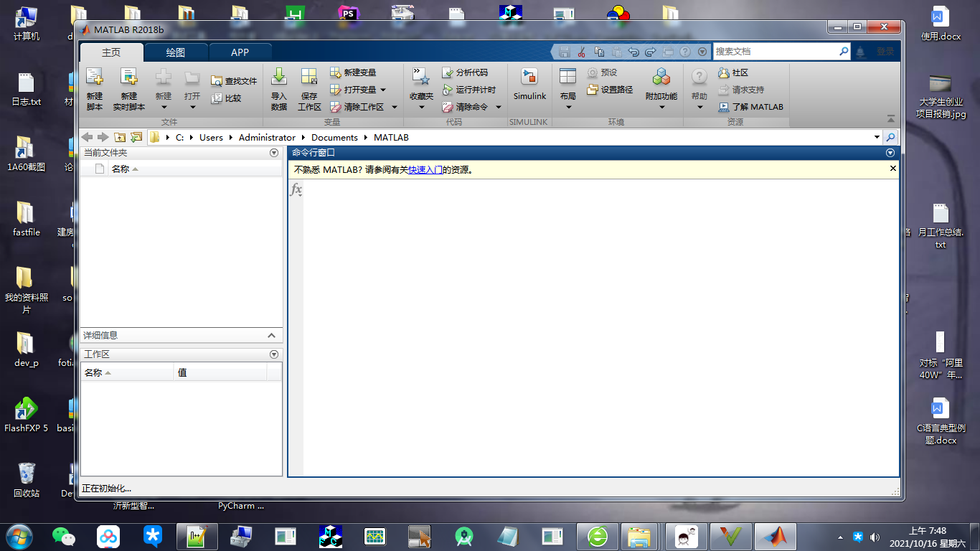Click the New Script (新建脚本) icon
980x551 pixels.
click(95, 77)
